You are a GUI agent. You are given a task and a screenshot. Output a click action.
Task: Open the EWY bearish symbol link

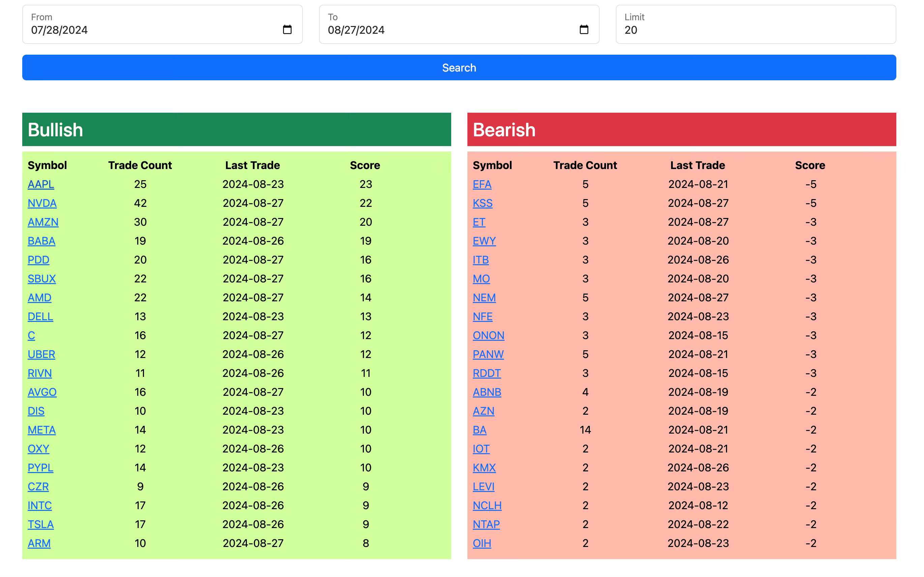pyautogui.click(x=484, y=241)
